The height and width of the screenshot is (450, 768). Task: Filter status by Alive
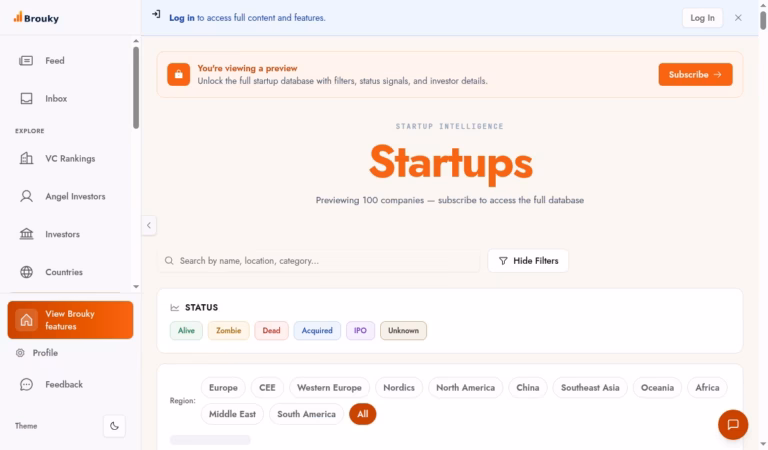(186, 331)
